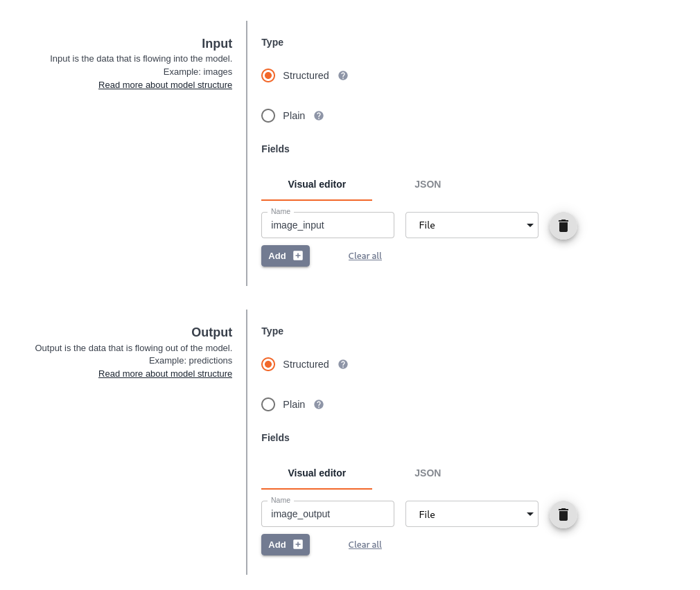Delete the image_input field using trash icon

pyautogui.click(x=563, y=226)
